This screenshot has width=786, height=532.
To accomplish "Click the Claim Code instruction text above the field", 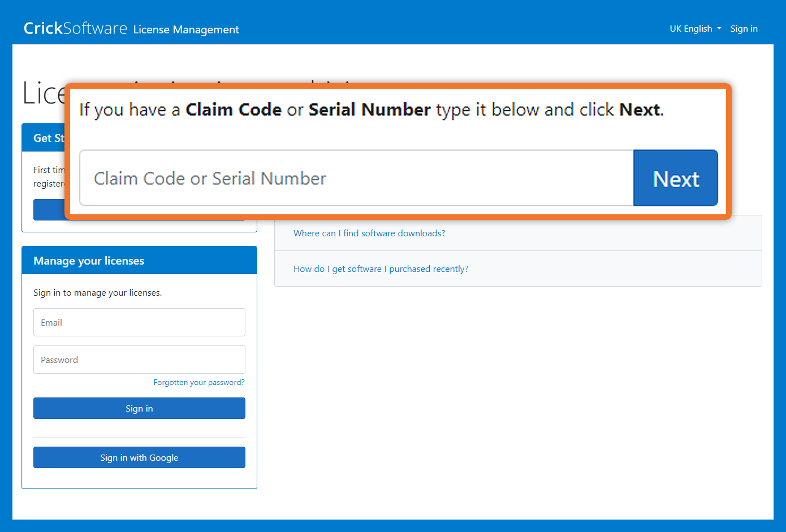I will [371, 110].
